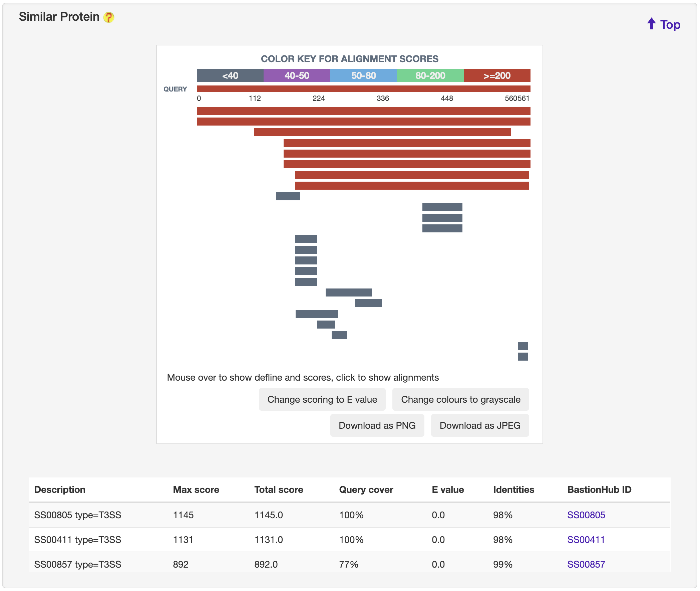Click the 80-200 green color key swatch
This screenshot has width=700, height=591.
(x=430, y=75)
